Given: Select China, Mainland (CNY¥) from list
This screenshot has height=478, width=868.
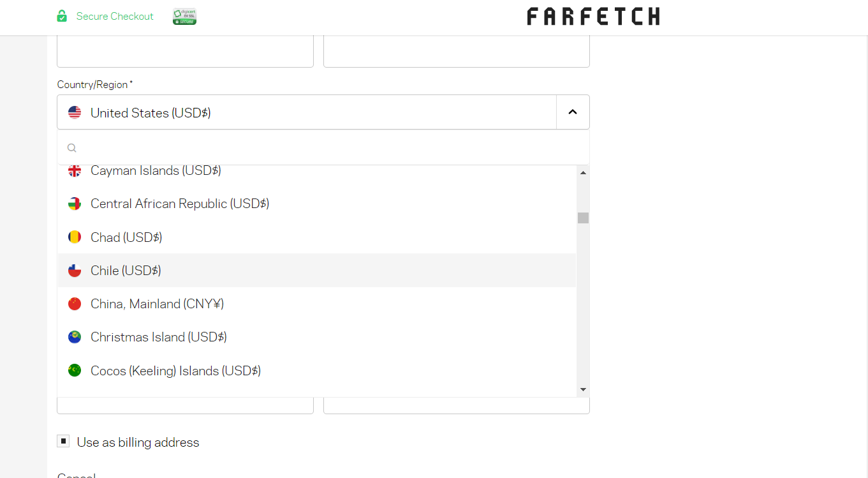Looking at the screenshot, I should tap(157, 304).
